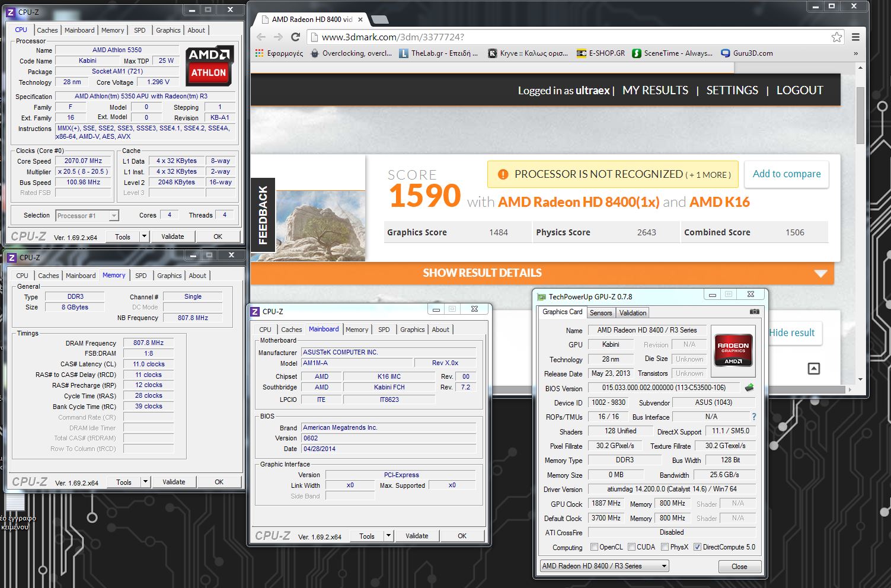Click GPU-Z window title icon
This screenshot has height=588, width=891.
tap(541, 296)
